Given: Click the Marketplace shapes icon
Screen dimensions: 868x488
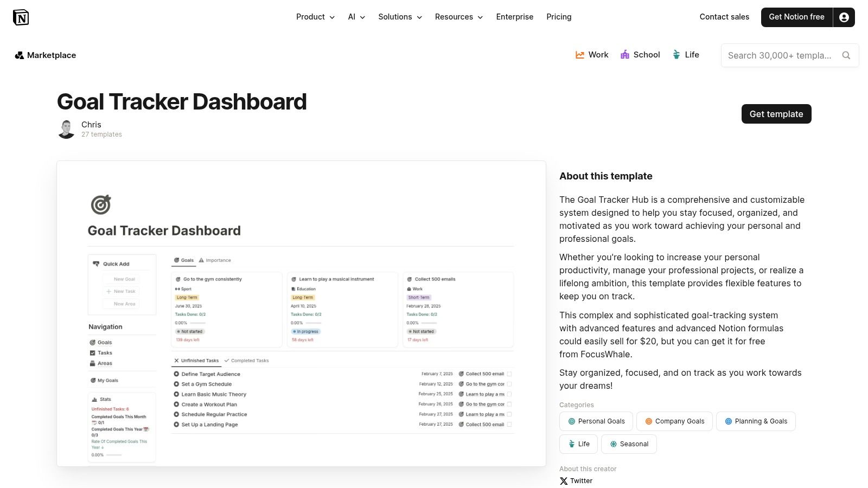Looking at the screenshot, I should coord(20,55).
